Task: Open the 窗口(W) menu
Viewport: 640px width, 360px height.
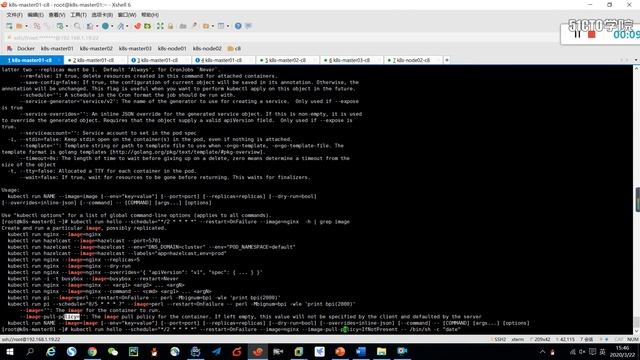Action: (127, 15)
